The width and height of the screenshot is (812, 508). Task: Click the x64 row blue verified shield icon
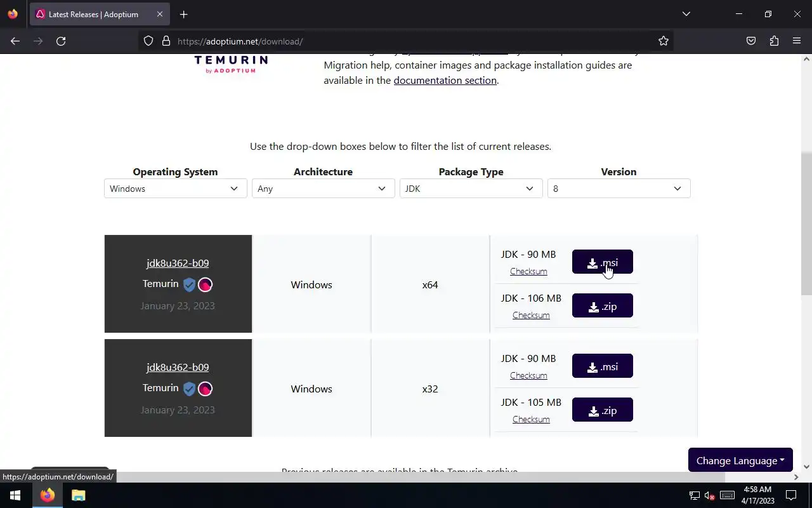[x=189, y=284]
